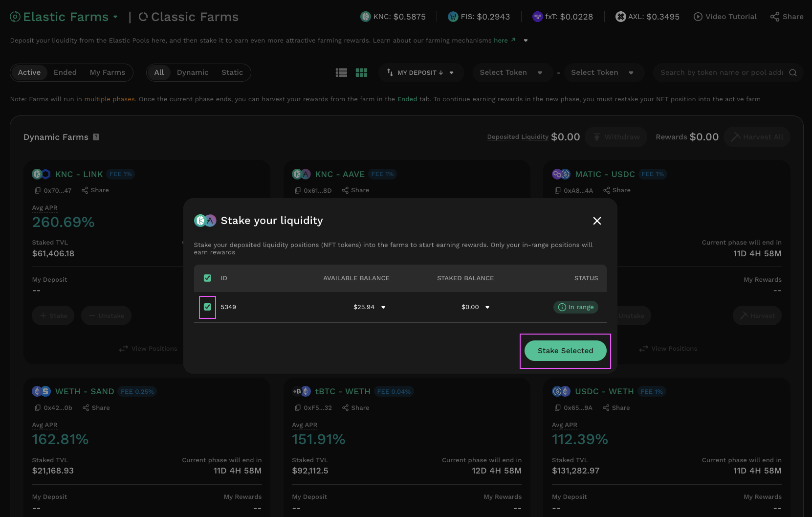The width and height of the screenshot is (812, 517).
Task: Open the My Farms tab
Action: click(x=108, y=72)
